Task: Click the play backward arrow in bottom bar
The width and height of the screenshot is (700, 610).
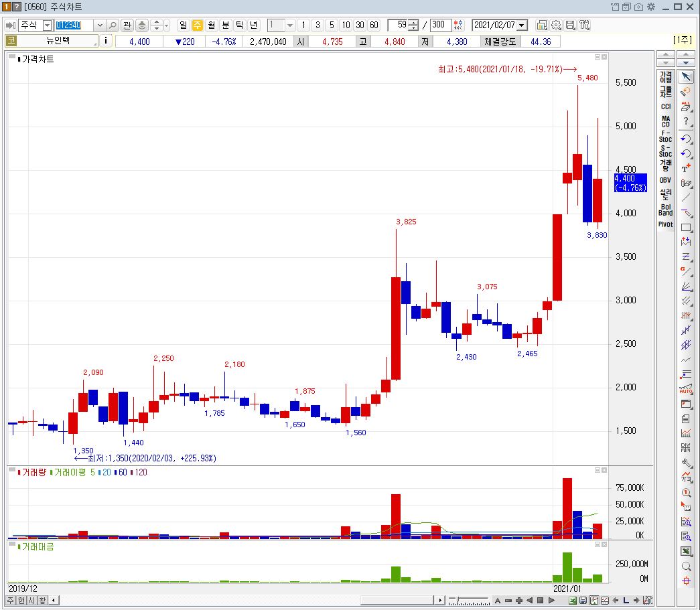Action: [x=529, y=601]
